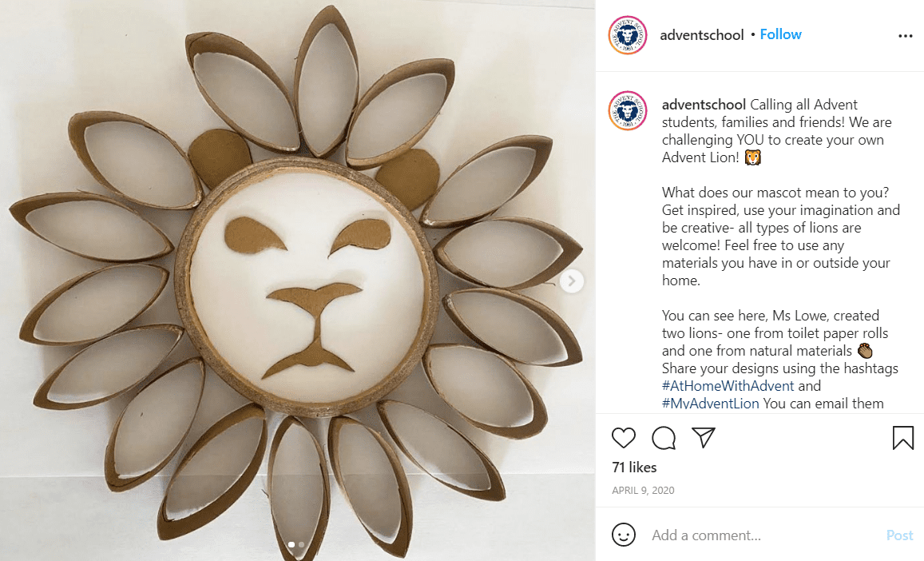Select the second carousel dot indicator
Image resolution: width=924 pixels, height=561 pixels.
(302, 544)
